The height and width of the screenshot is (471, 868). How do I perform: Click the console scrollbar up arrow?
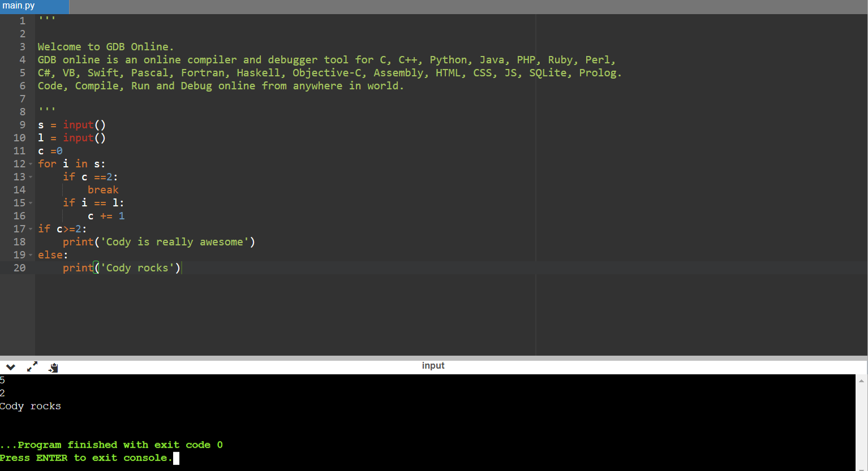[861, 381]
